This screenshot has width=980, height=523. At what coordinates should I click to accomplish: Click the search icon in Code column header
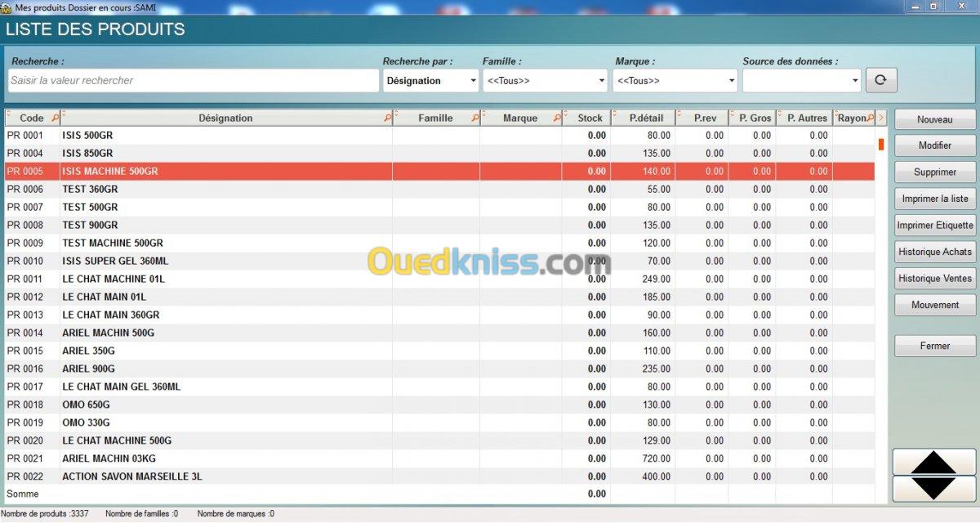pos(56,118)
